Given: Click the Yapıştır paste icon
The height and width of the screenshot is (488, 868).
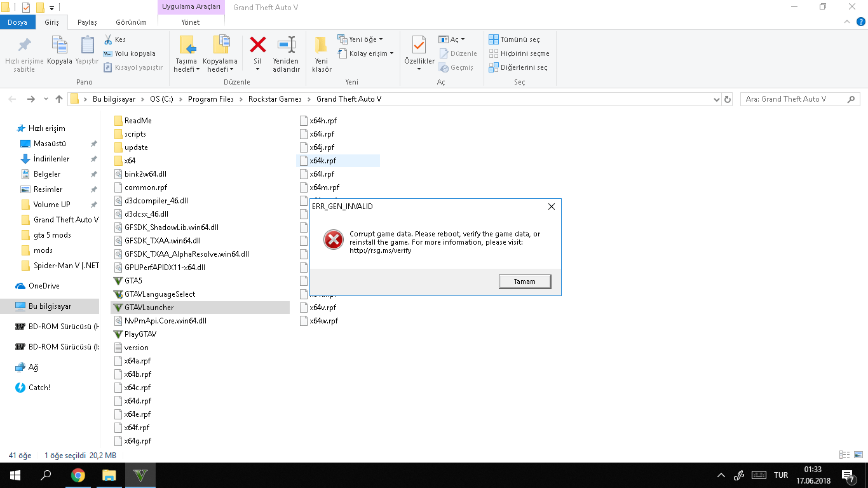Looking at the screenshot, I should point(87,45).
